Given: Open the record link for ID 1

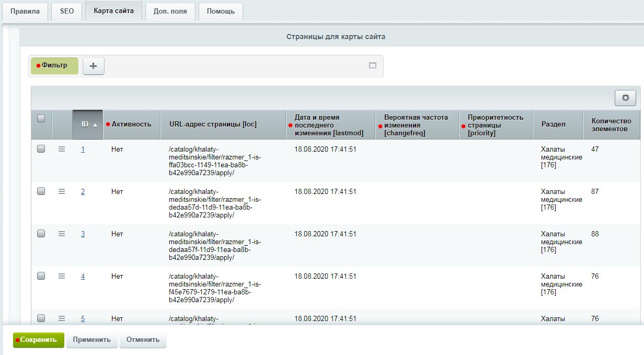Looking at the screenshot, I should (83, 148).
